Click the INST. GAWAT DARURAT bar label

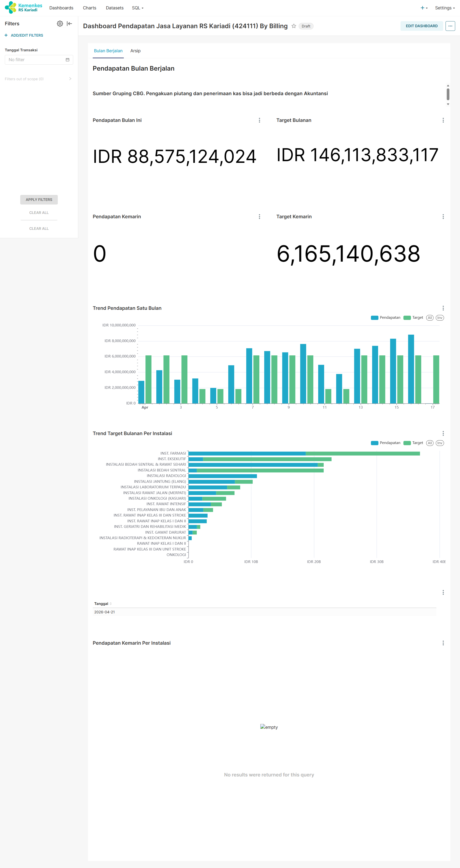pos(165,532)
